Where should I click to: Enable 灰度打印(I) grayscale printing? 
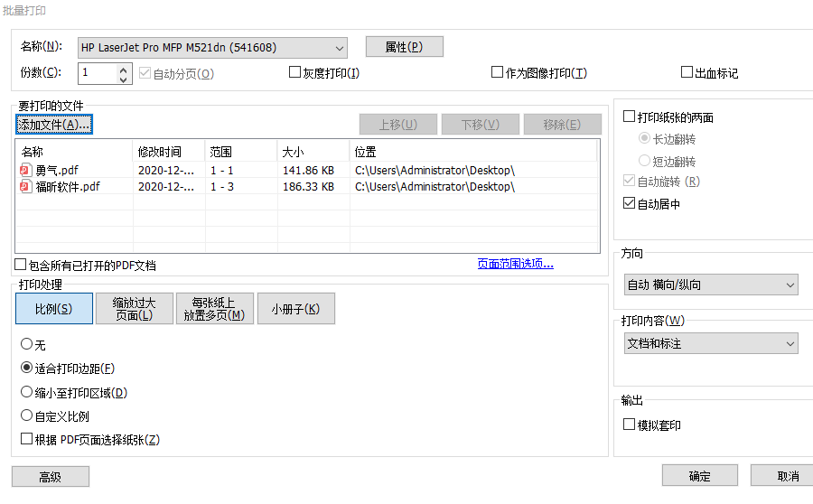click(294, 72)
